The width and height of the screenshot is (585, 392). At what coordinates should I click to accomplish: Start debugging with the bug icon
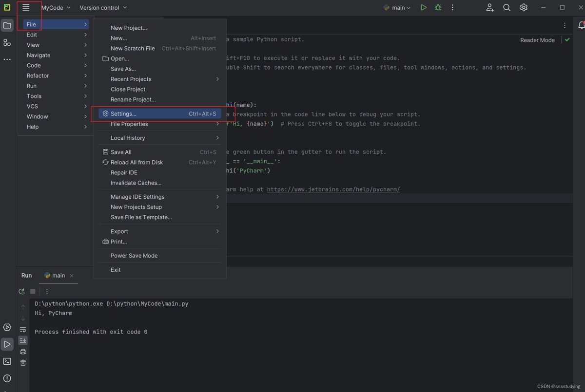click(438, 8)
